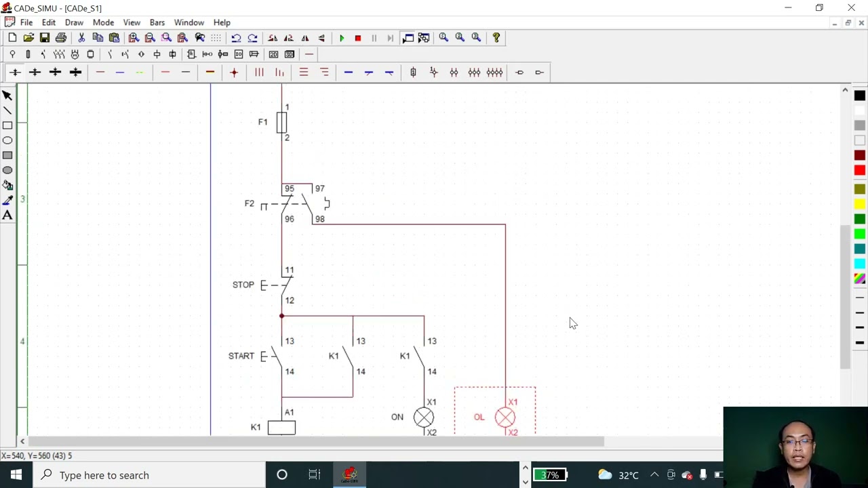
Task: Cut the selection with the scissors icon
Action: tap(81, 38)
